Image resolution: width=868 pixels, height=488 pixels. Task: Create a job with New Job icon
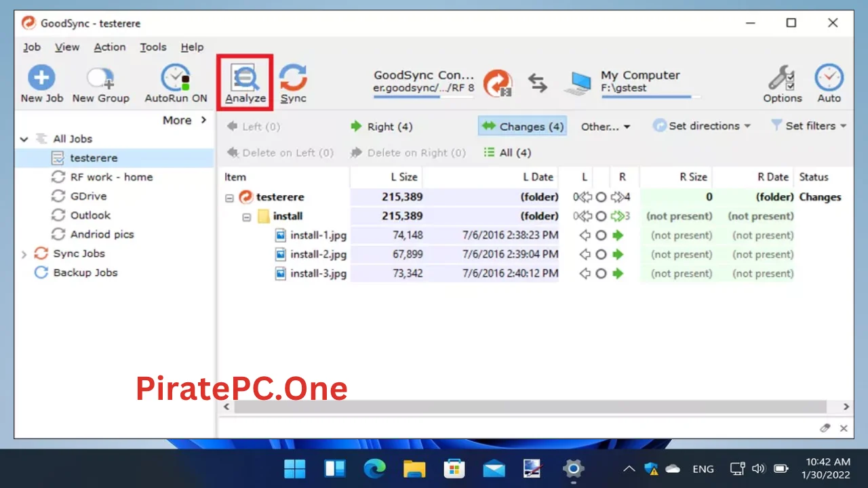click(41, 79)
